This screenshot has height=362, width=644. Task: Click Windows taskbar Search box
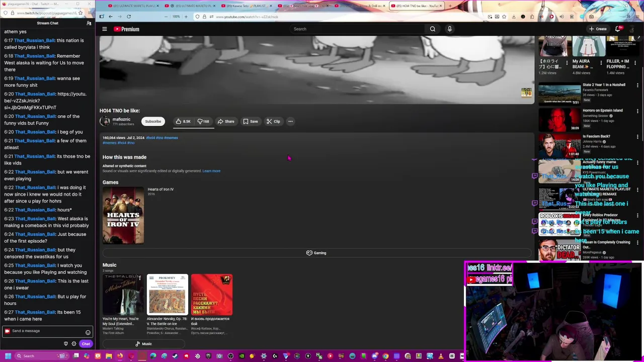coord(42,356)
